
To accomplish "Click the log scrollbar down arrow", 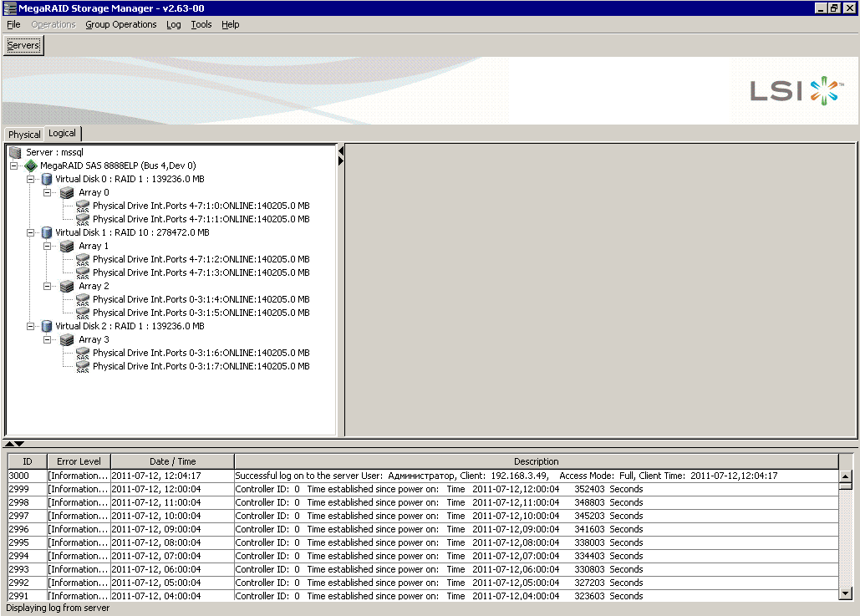I will tap(846, 593).
